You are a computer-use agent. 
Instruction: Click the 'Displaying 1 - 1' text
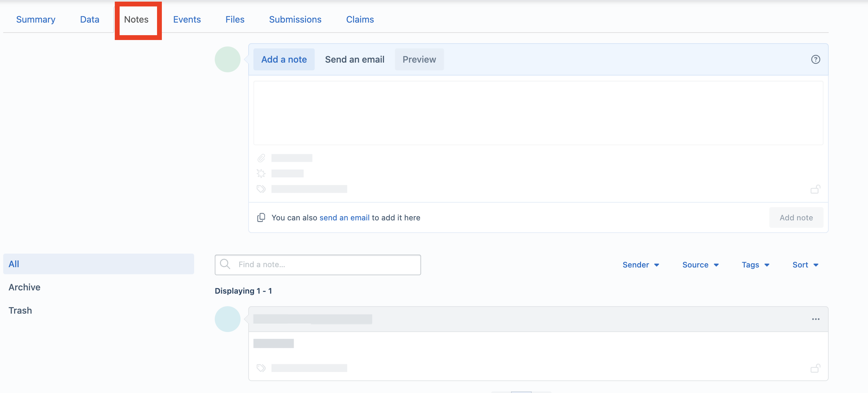[x=243, y=290]
